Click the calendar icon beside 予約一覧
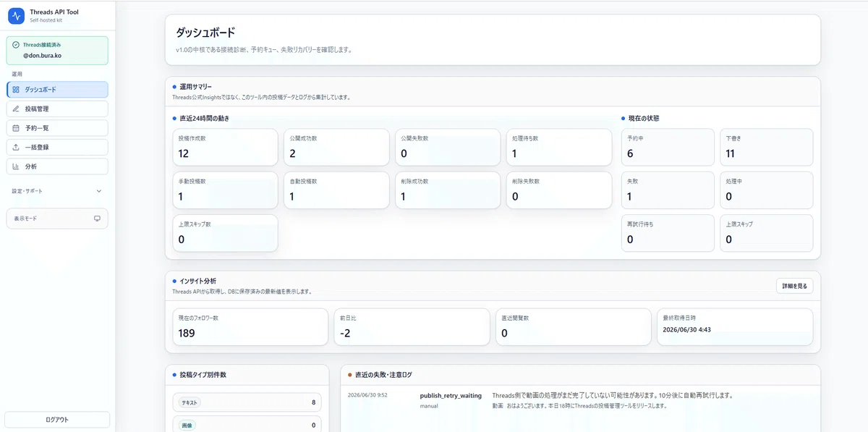The height and width of the screenshot is (432, 868). pyautogui.click(x=16, y=128)
